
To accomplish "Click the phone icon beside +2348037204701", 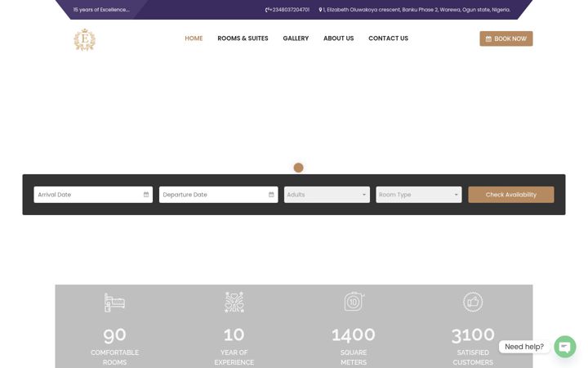I will [266, 10].
